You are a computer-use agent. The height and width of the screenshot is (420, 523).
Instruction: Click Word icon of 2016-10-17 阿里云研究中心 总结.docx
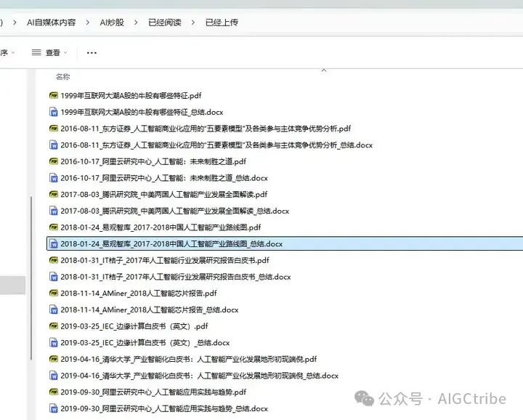(54, 178)
